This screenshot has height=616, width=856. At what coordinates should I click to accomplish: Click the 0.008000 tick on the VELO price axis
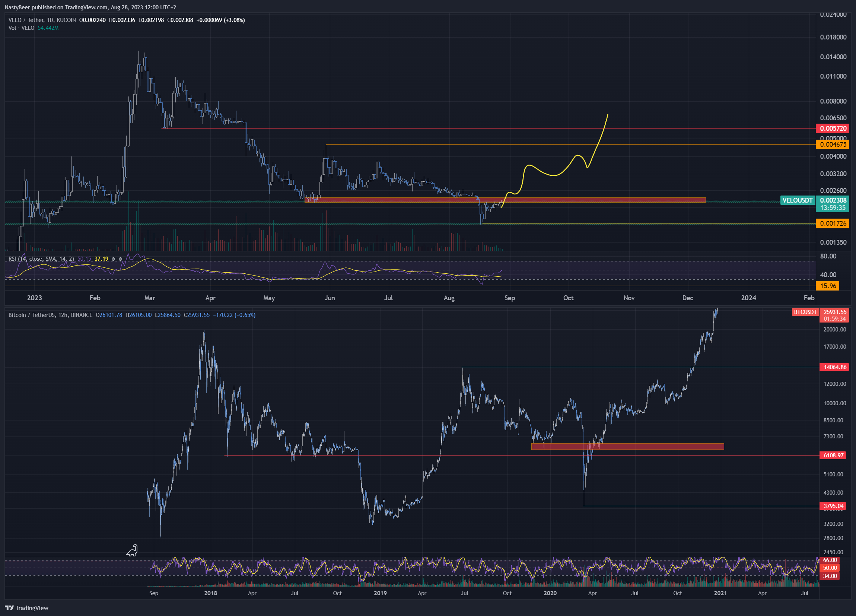(833, 101)
